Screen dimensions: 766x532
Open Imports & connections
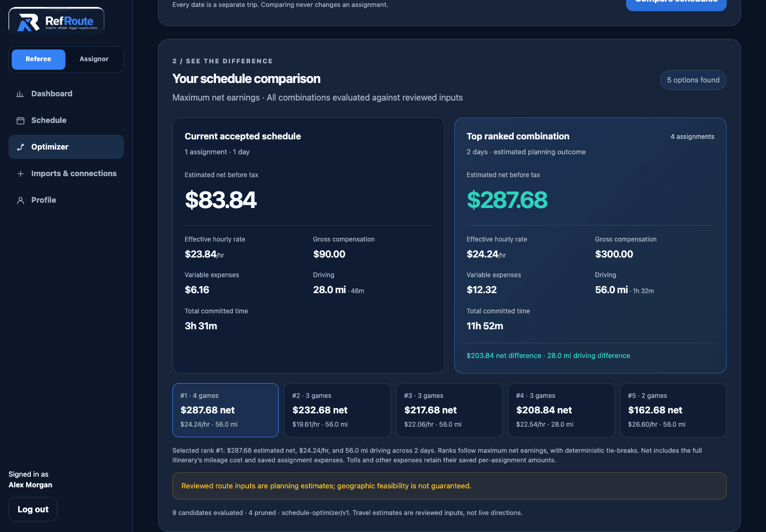[x=66, y=173]
